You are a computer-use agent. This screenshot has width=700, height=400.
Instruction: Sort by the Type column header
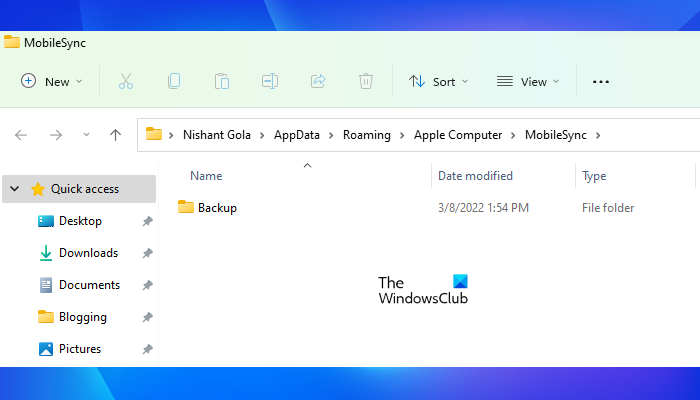(x=594, y=176)
